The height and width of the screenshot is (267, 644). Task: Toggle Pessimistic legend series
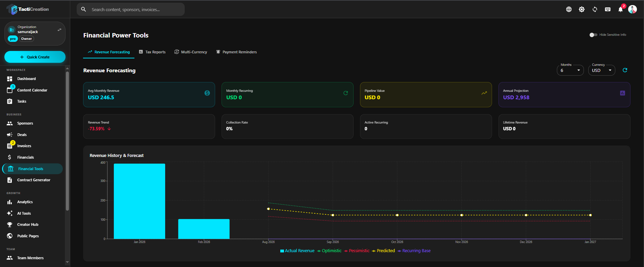[x=357, y=251]
